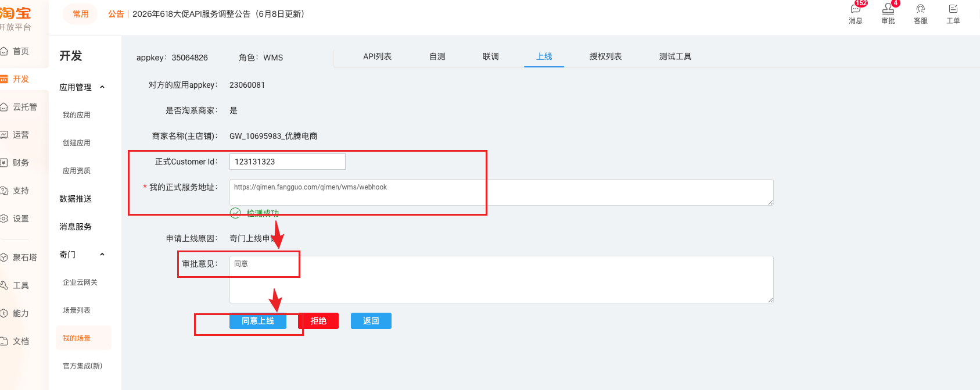Click the 常用 button in the header
980x390 pixels.
coord(81,14)
